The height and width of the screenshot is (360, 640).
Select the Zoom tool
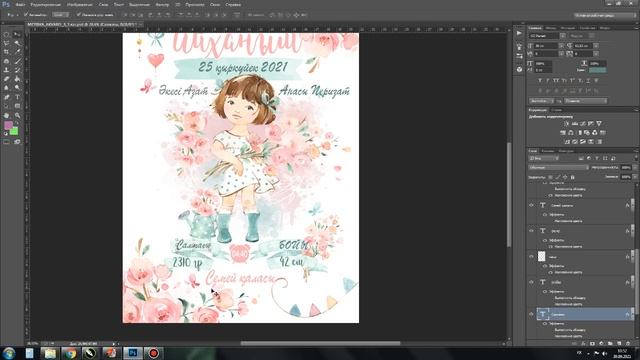pos(17,116)
